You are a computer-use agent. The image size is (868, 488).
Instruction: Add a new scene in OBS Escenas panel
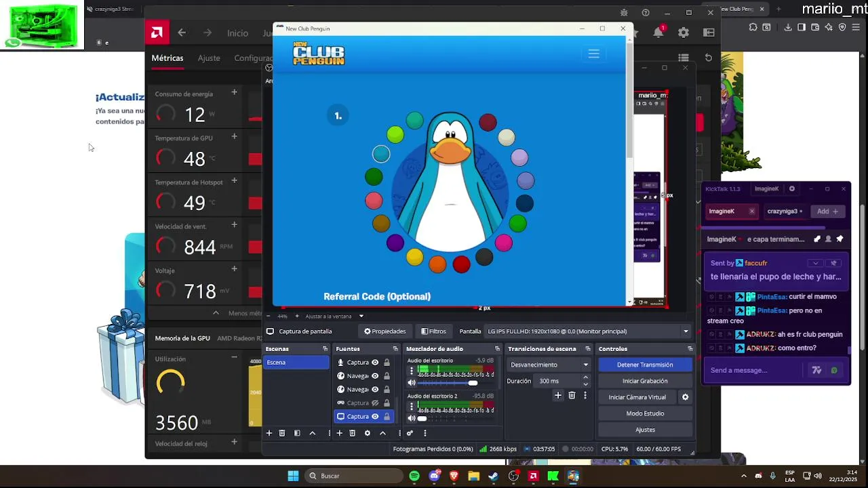(x=269, y=433)
